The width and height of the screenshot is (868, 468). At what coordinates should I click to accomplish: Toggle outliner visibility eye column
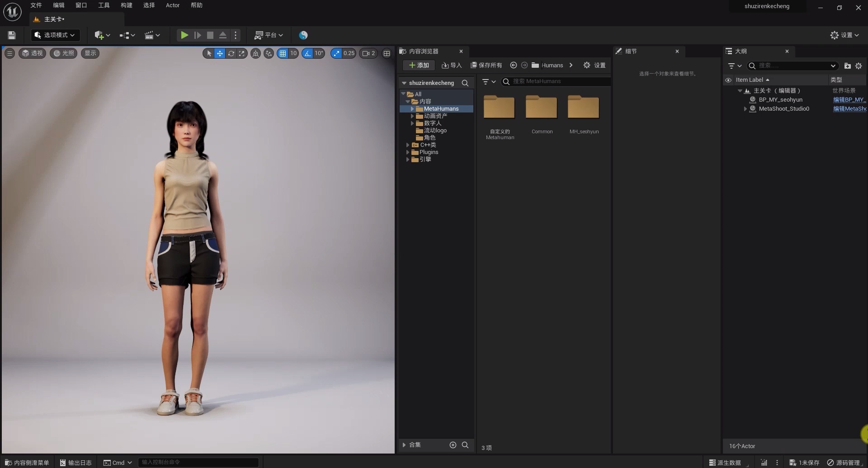click(728, 80)
